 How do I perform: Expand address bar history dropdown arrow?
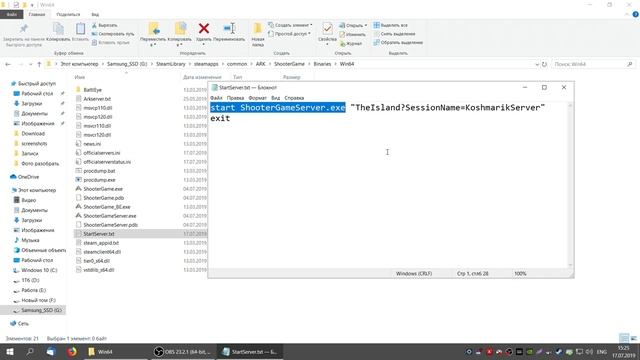point(537,64)
